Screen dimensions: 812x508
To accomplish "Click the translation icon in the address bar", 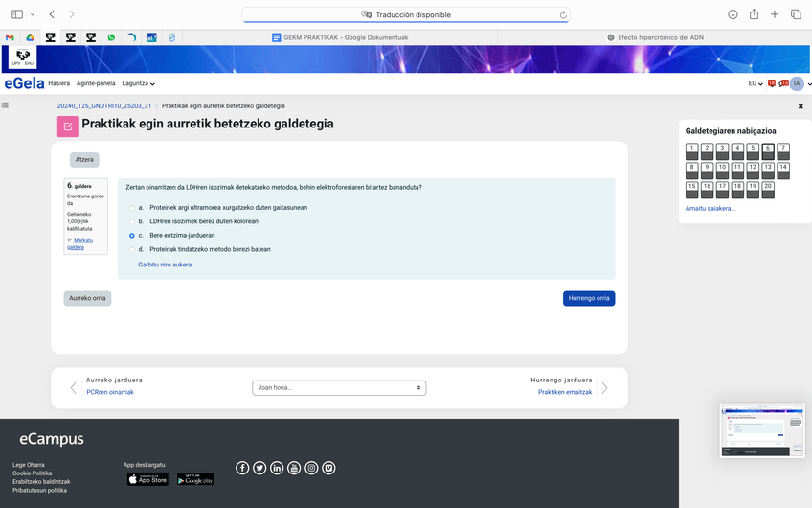I will (366, 14).
